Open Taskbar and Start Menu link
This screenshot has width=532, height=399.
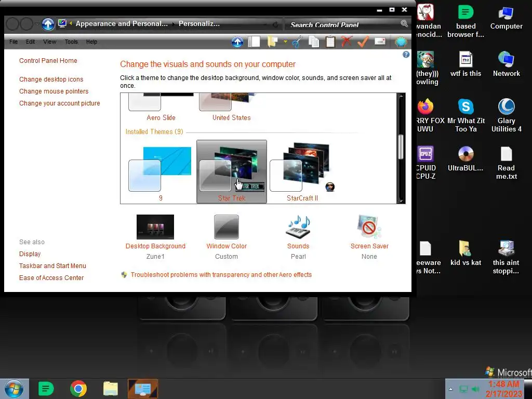[x=52, y=266]
